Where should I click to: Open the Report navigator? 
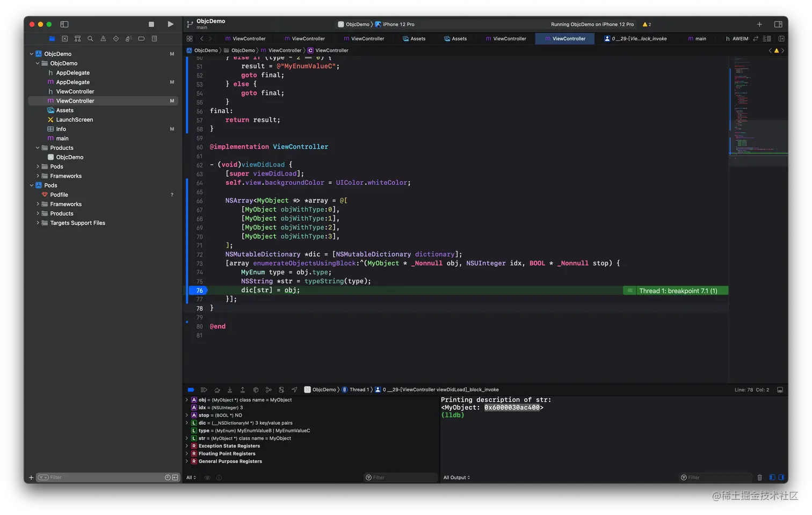coord(154,39)
